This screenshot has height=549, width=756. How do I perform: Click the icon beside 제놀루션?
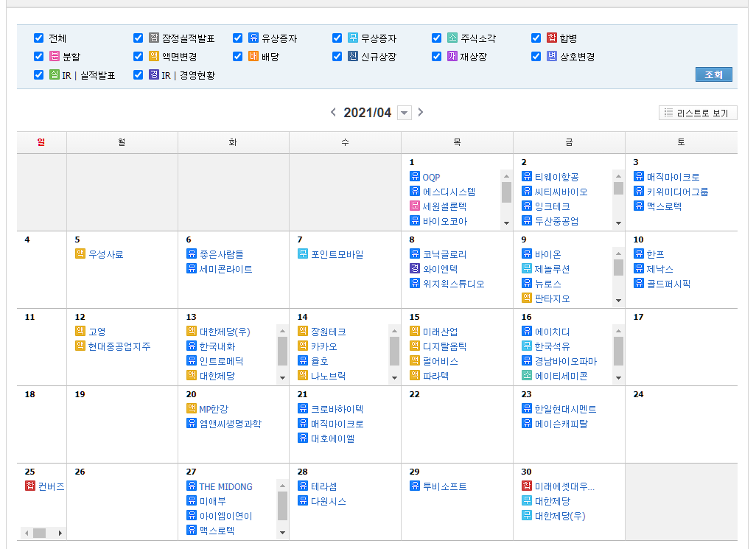pyautogui.click(x=527, y=268)
